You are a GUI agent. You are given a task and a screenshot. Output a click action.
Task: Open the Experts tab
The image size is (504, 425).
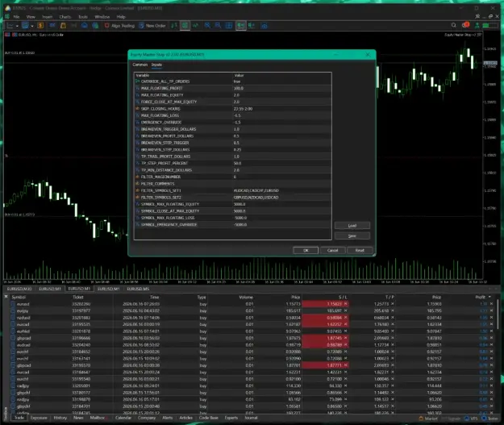(231, 418)
